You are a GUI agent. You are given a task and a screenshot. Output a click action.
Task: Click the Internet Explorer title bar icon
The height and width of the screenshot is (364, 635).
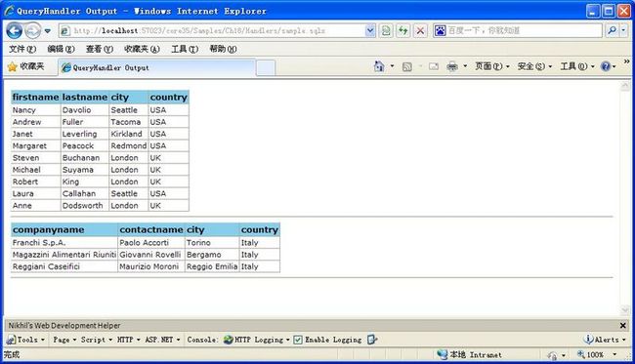pyautogui.click(x=9, y=11)
